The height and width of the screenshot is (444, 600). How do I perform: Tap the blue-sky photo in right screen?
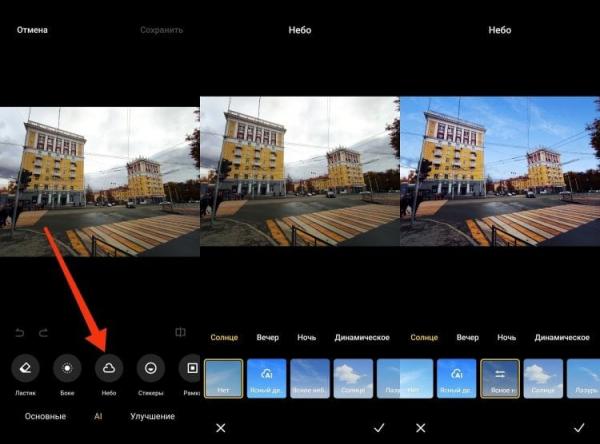(x=500, y=171)
